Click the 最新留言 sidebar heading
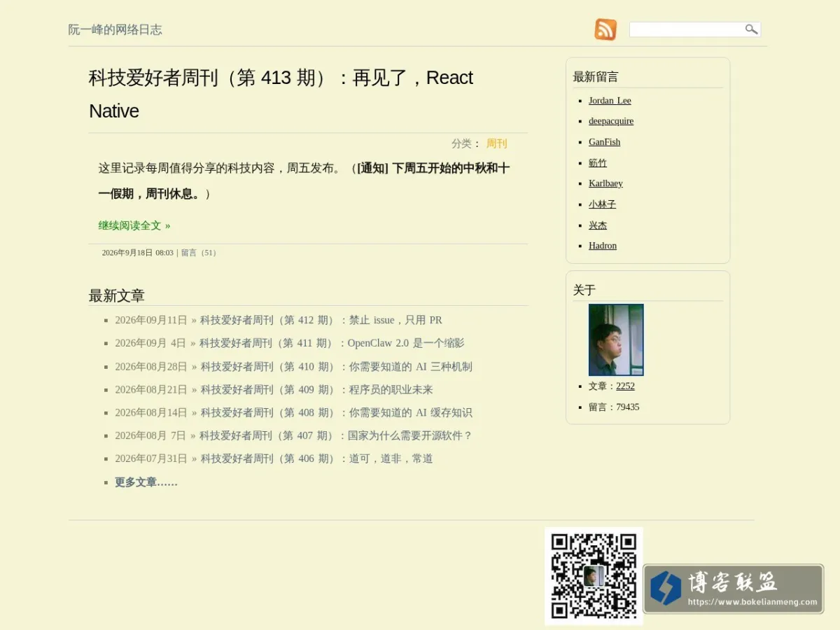This screenshot has height=630, width=840. pos(596,77)
